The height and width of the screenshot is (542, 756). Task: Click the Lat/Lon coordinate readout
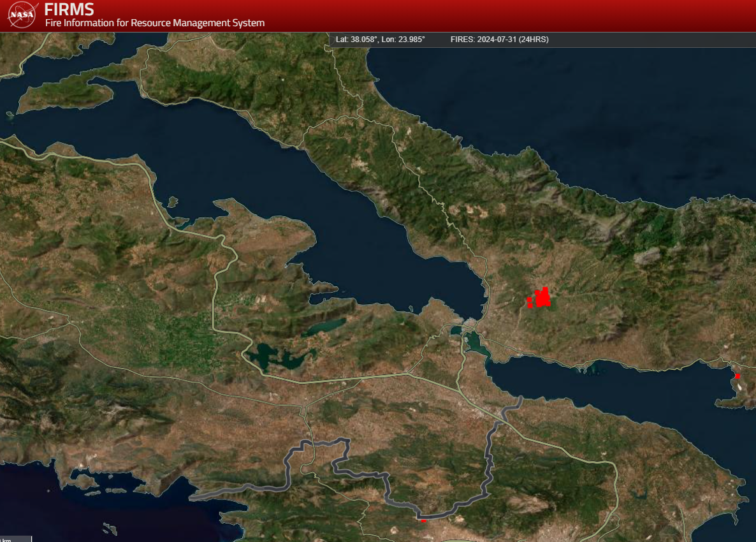click(380, 40)
